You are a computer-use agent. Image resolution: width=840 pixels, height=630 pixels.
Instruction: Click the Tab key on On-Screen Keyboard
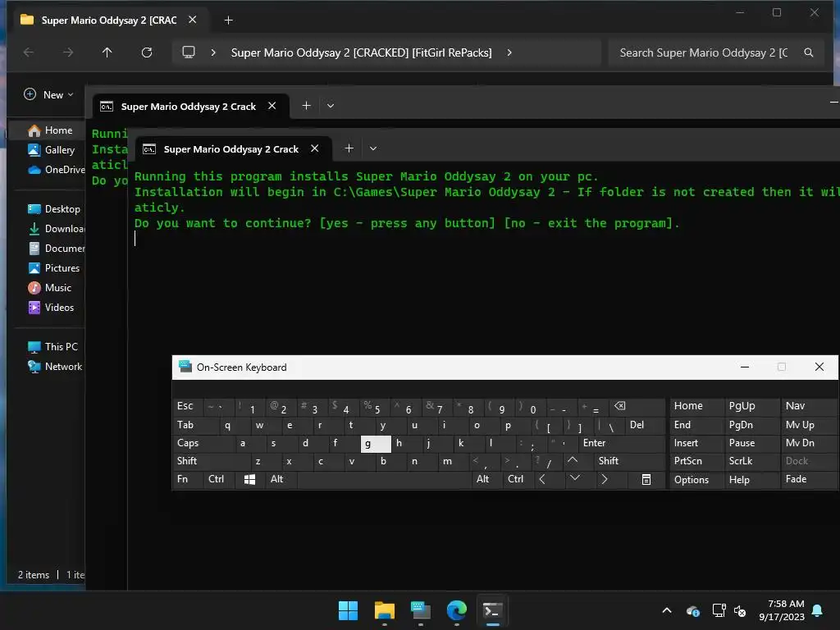195,426
